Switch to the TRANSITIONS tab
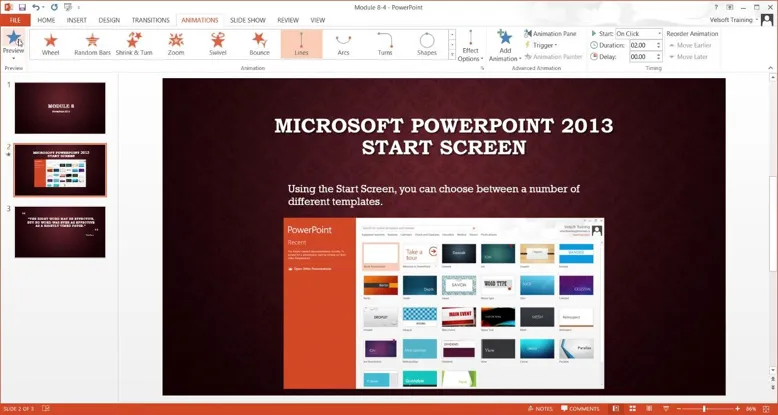 [149, 20]
